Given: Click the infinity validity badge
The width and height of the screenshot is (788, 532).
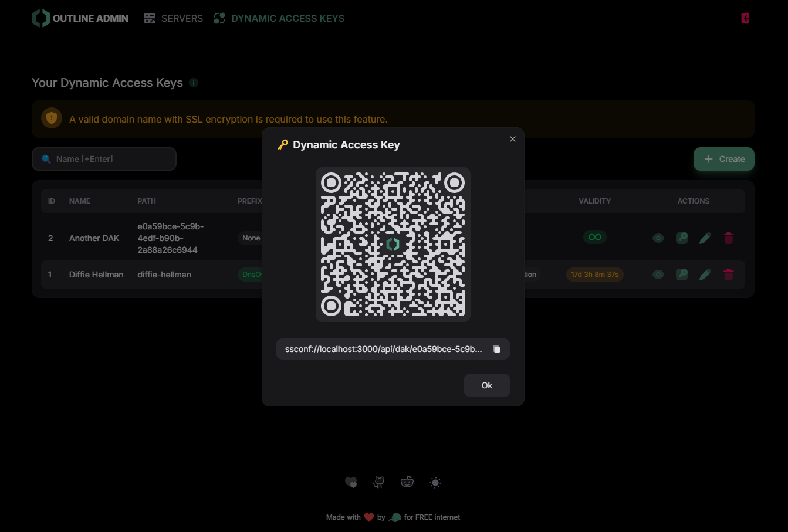Looking at the screenshot, I should (595, 237).
